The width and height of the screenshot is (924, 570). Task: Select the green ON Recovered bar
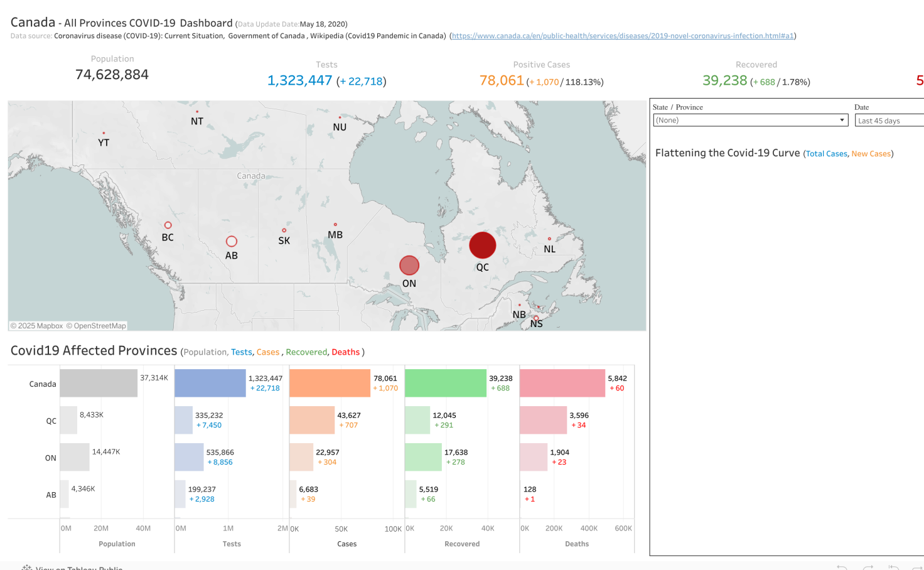[423, 457]
